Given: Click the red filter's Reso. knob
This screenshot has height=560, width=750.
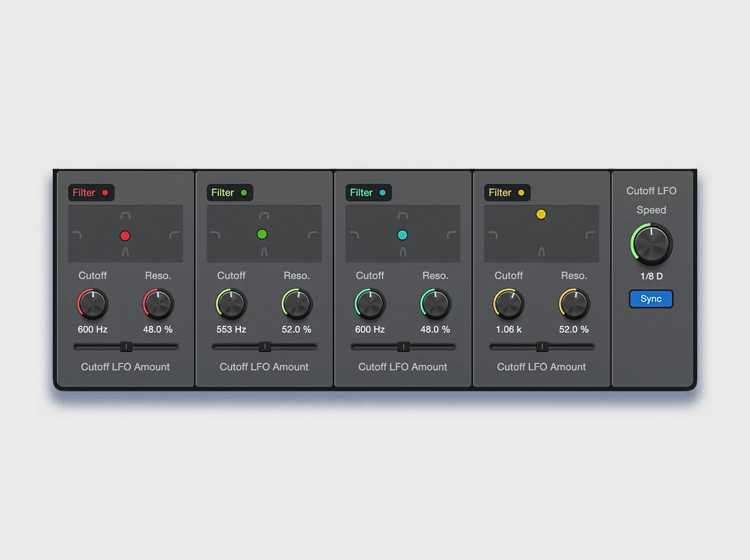Looking at the screenshot, I should tap(157, 304).
